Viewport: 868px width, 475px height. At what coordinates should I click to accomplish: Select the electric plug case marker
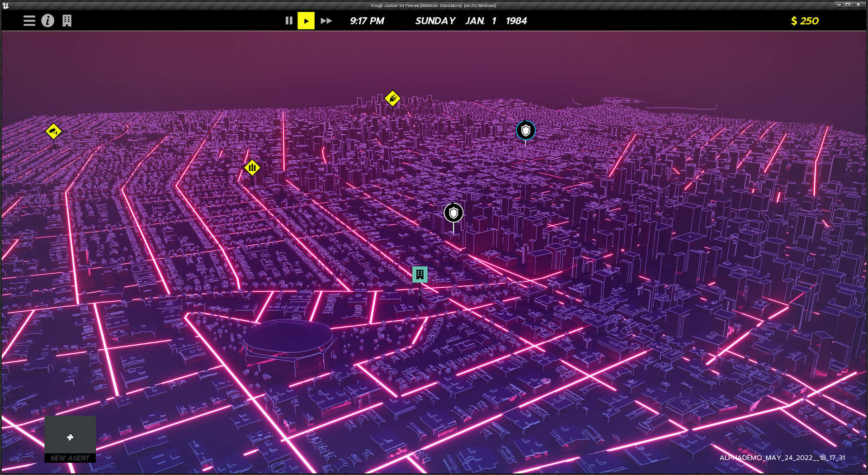tap(392, 98)
